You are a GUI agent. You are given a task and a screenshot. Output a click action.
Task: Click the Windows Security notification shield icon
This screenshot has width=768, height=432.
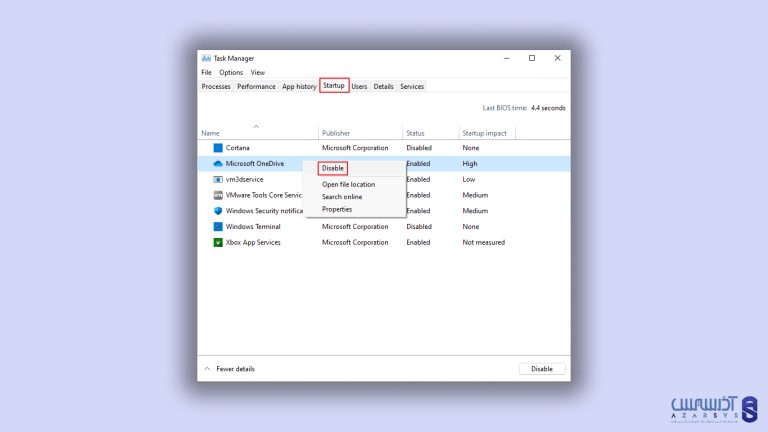pos(218,211)
